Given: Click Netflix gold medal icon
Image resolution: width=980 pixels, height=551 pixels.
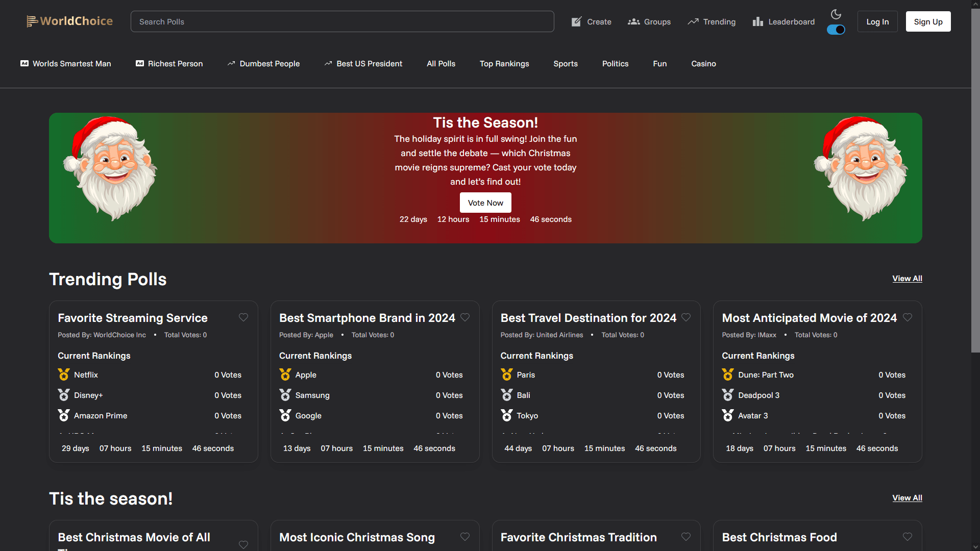Looking at the screenshot, I should [64, 374].
